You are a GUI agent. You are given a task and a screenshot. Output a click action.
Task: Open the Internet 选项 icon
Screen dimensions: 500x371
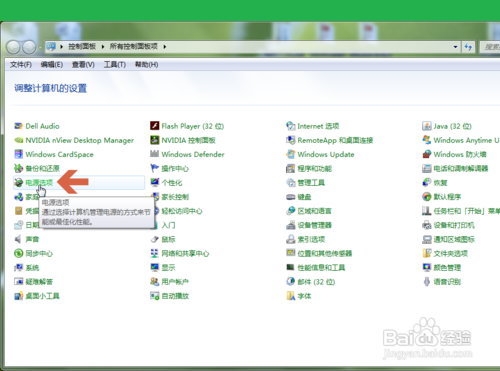(x=291, y=126)
